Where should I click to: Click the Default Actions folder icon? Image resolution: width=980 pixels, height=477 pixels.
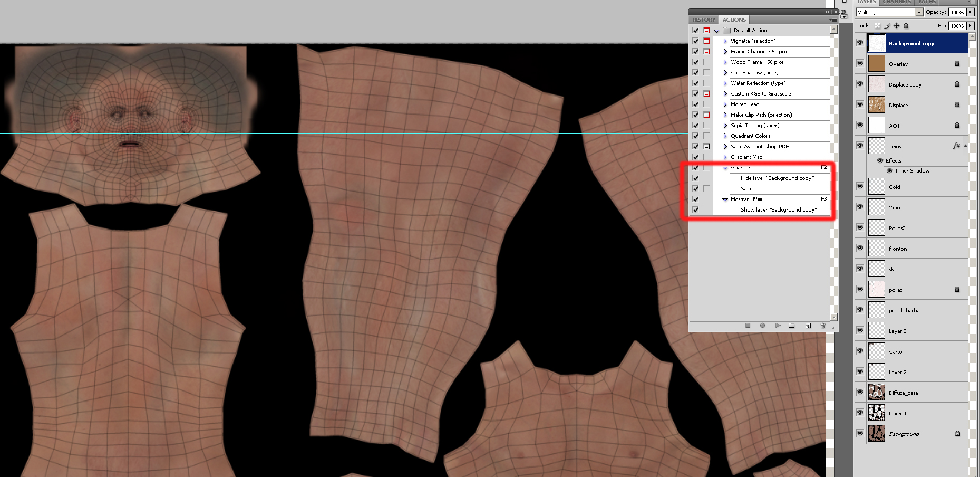(x=727, y=30)
